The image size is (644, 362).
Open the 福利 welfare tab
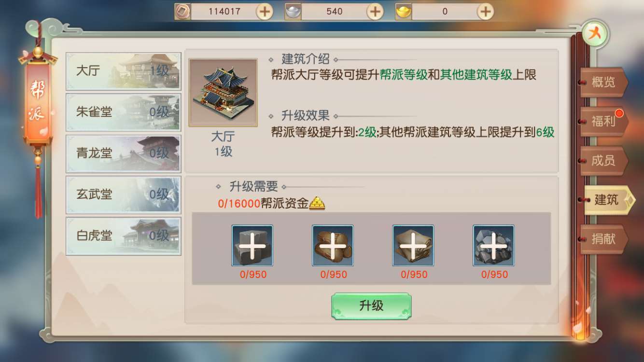pyautogui.click(x=604, y=121)
